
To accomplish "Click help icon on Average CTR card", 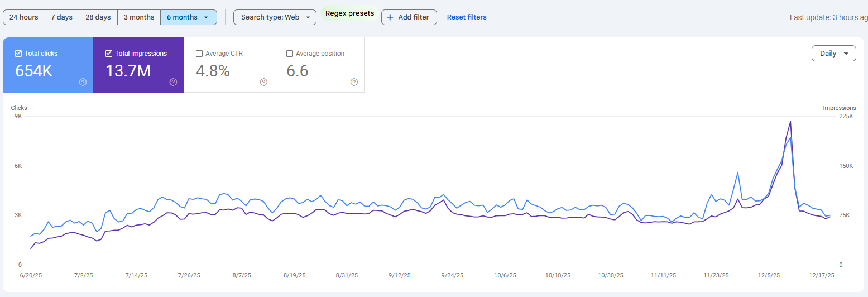I will tap(263, 82).
